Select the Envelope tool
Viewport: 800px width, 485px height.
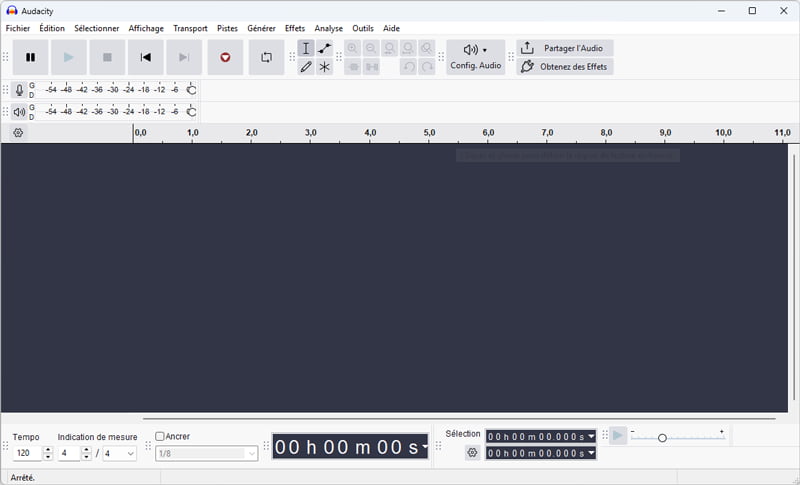coord(324,48)
